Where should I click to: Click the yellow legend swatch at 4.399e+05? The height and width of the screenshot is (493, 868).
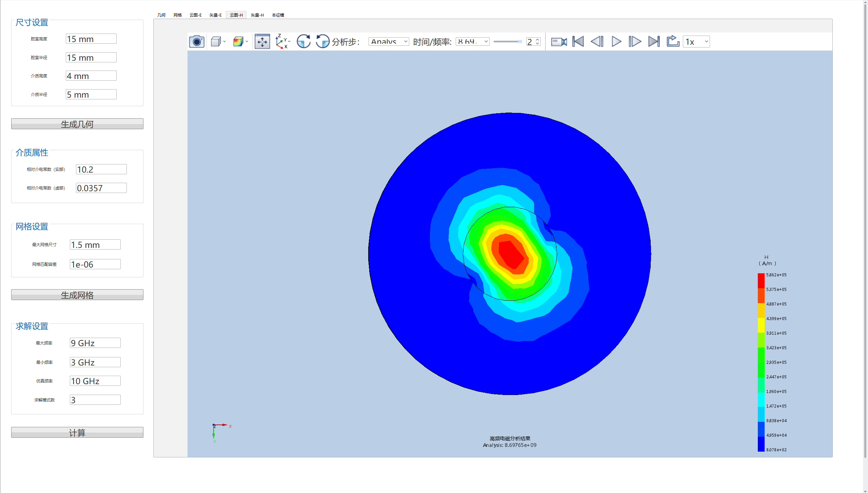pyautogui.click(x=761, y=325)
